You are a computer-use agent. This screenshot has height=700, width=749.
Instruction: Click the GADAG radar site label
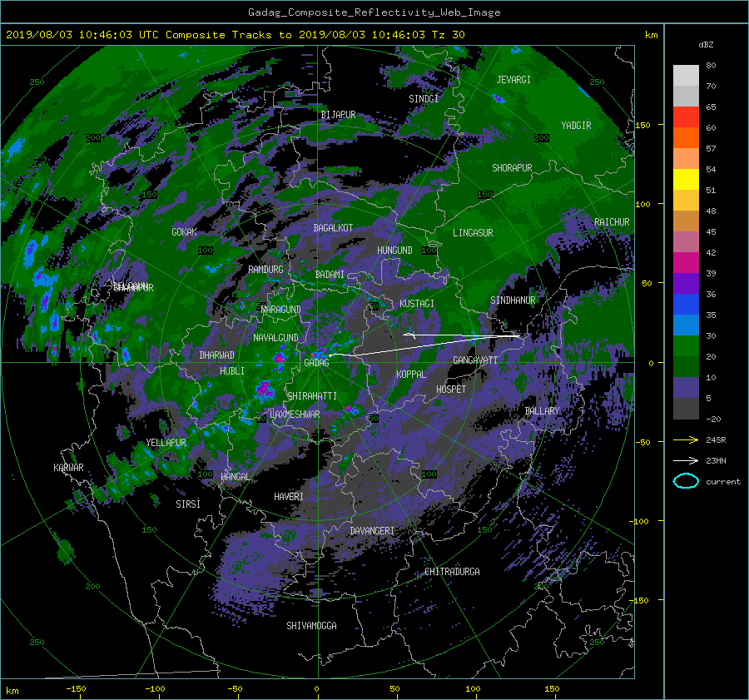click(x=316, y=363)
